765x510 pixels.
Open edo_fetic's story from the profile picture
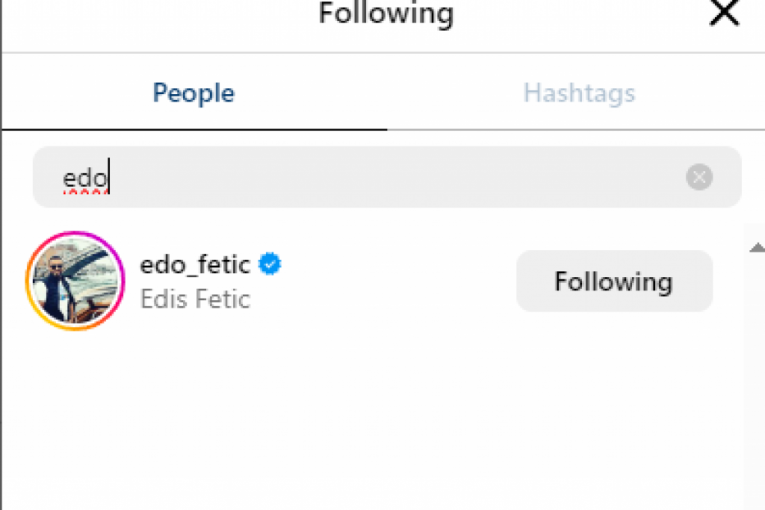point(75,282)
